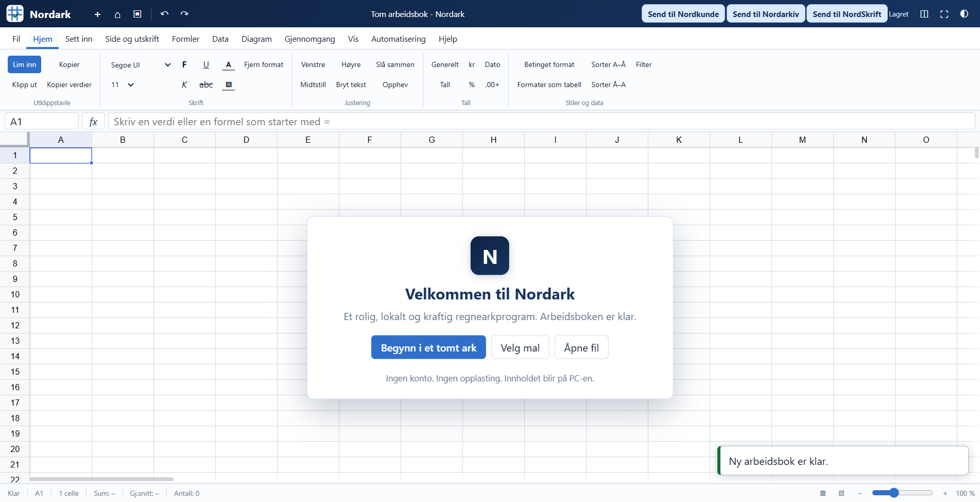
Task: Enable Bryt tekst wrap
Action: 351,85
